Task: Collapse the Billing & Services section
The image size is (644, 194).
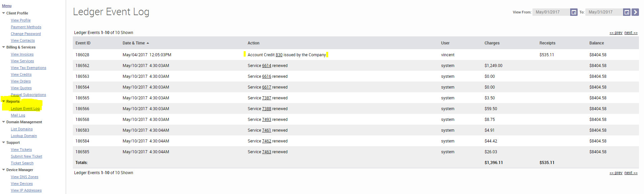Action: (4, 47)
